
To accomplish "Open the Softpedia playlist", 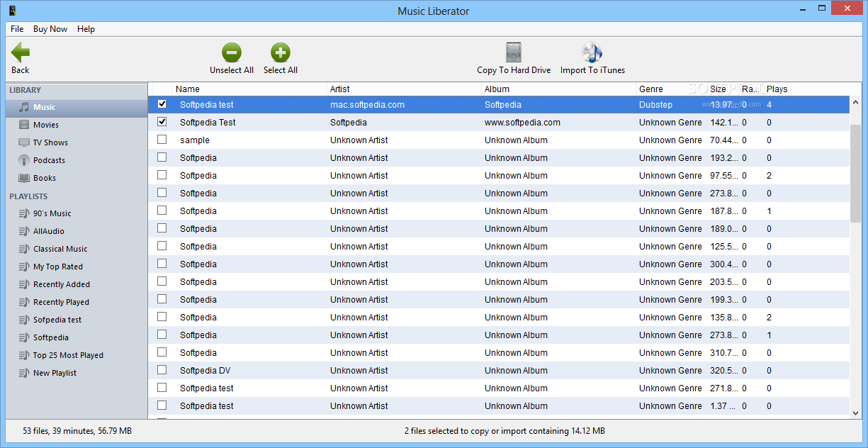I will pyautogui.click(x=51, y=337).
